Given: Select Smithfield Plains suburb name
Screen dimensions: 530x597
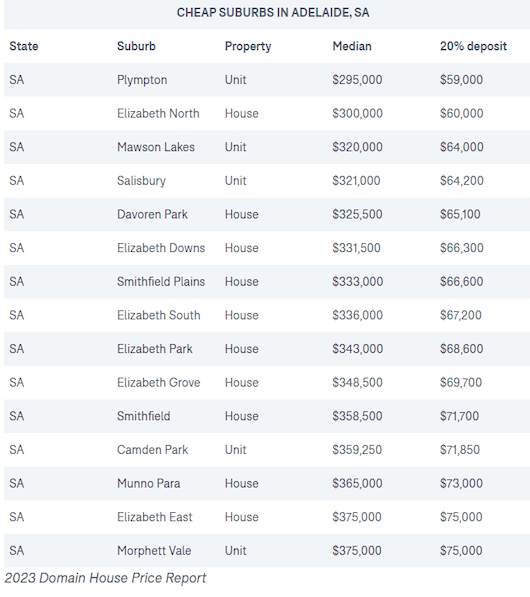Looking at the screenshot, I should pos(161,281).
